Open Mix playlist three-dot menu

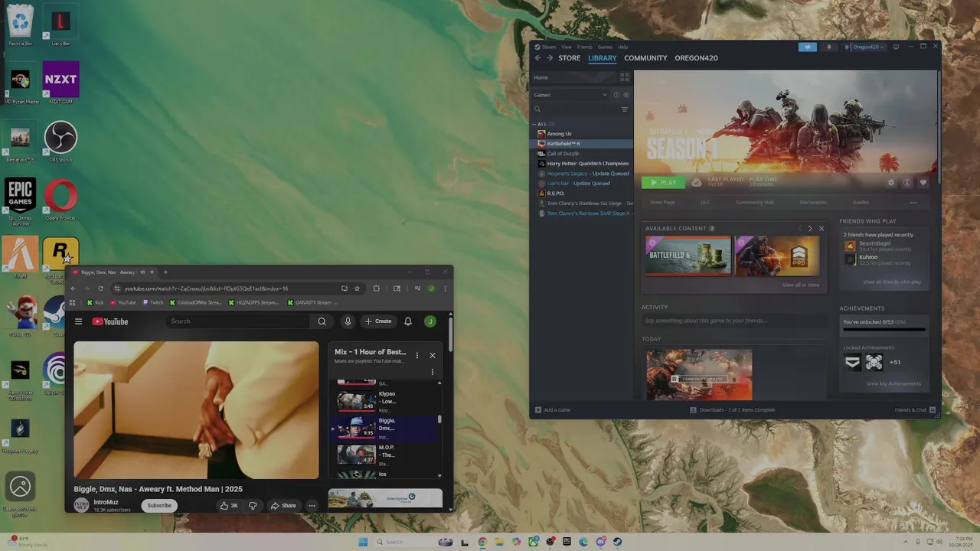coord(417,355)
